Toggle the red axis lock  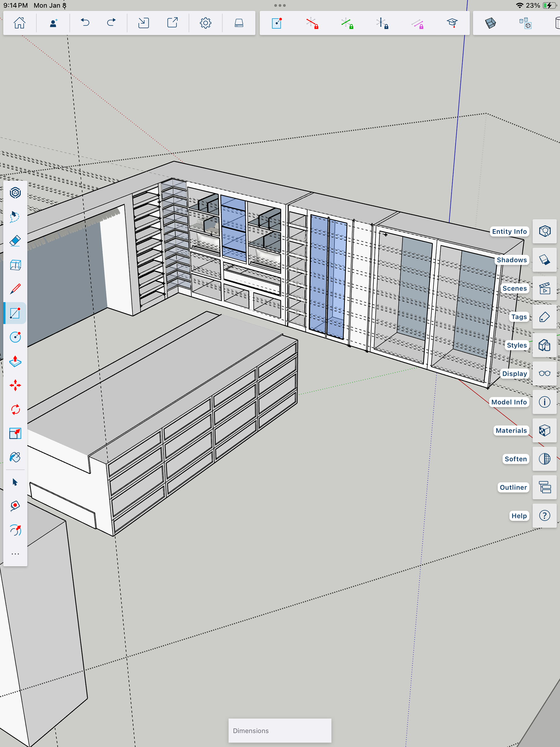[312, 23]
